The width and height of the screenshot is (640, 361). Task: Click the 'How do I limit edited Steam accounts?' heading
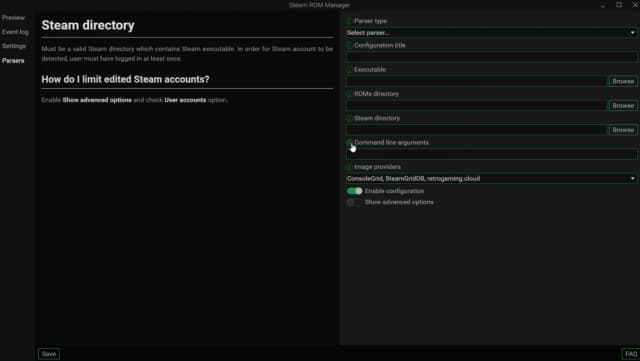(x=125, y=79)
